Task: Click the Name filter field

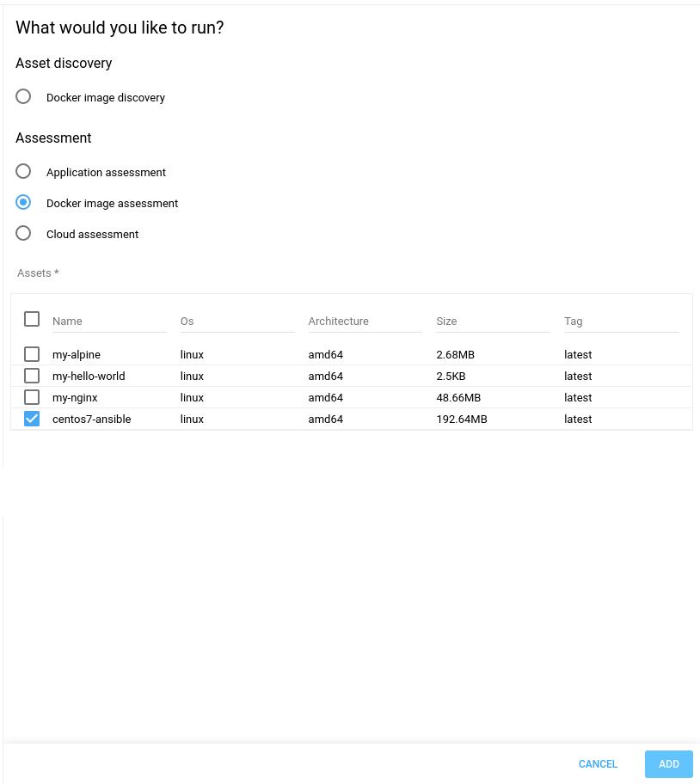Action: (x=110, y=322)
